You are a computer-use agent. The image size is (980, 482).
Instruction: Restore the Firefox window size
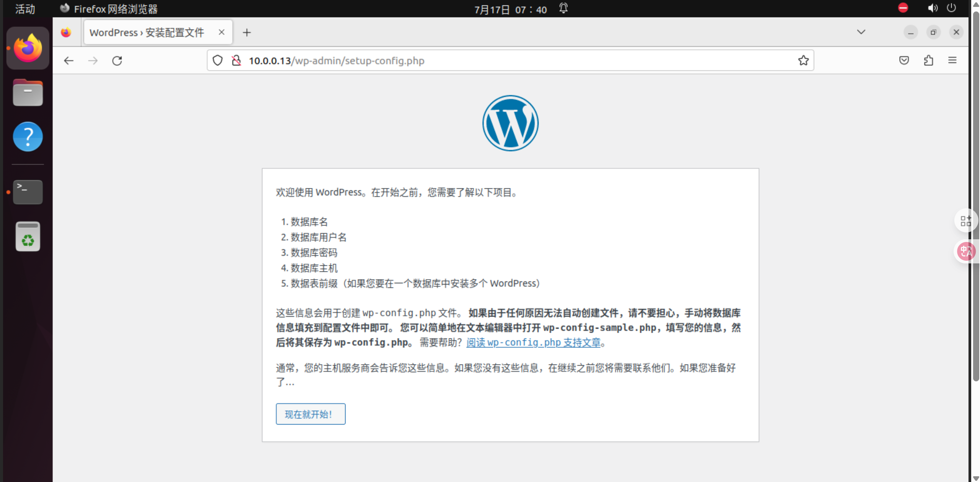coord(933,33)
